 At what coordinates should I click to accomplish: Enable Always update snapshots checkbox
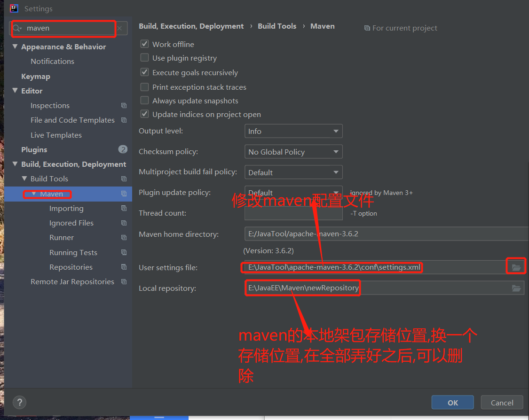pos(144,101)
